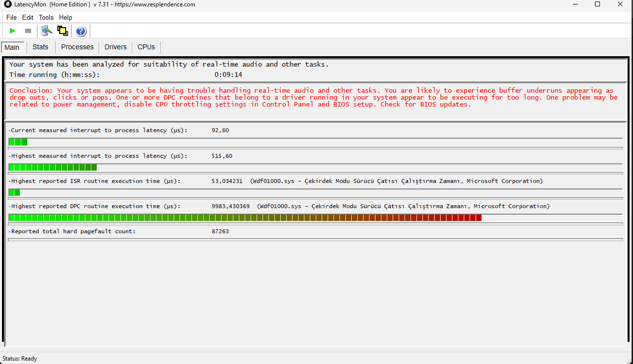633x364 pixels.
Task: Click the current latency value 92,60
Action: [220, 131]
